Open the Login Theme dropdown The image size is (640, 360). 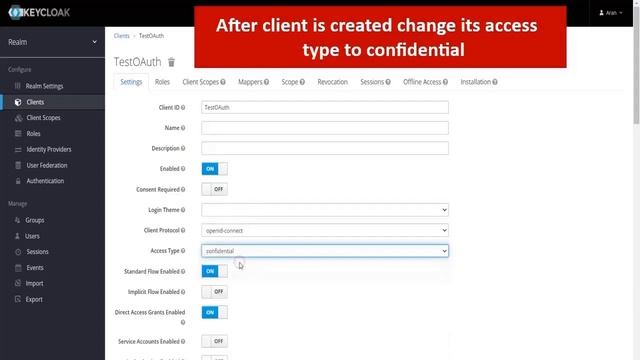[325, 210]
